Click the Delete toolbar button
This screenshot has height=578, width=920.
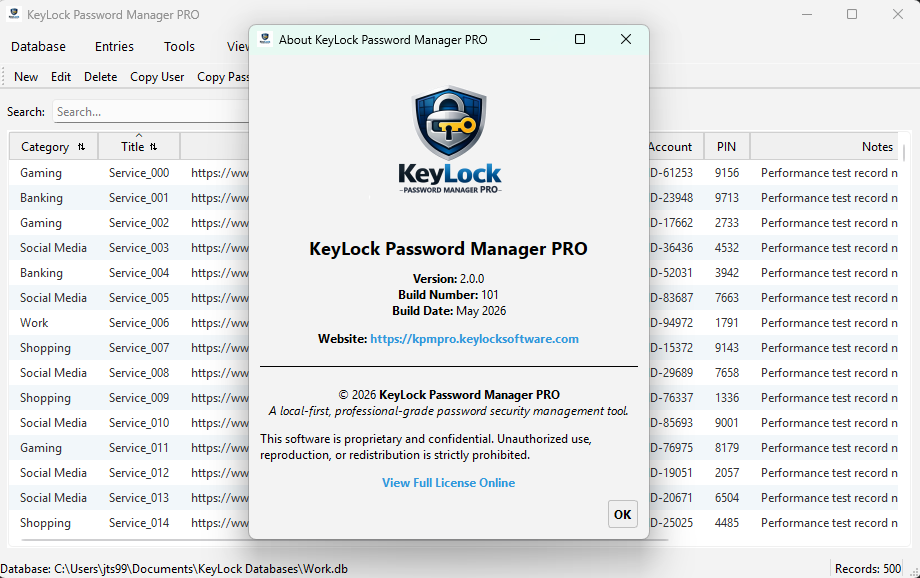pyautogui.click(x=100, y=77)
